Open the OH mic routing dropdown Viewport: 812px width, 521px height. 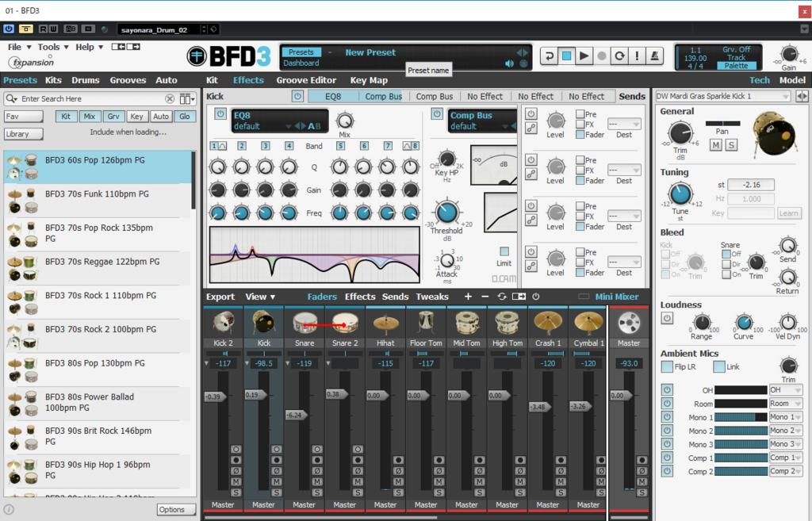click(786, 389)
